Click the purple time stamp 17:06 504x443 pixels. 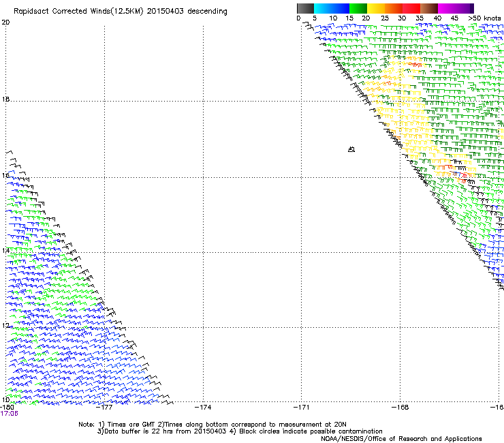(x=9, y=414)
